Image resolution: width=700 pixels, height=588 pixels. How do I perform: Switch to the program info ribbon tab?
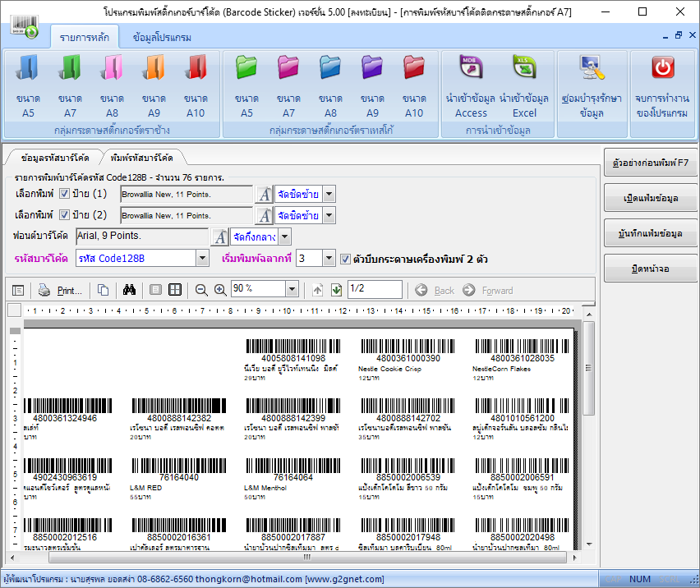pyautogui.click(x=162, y=38)
